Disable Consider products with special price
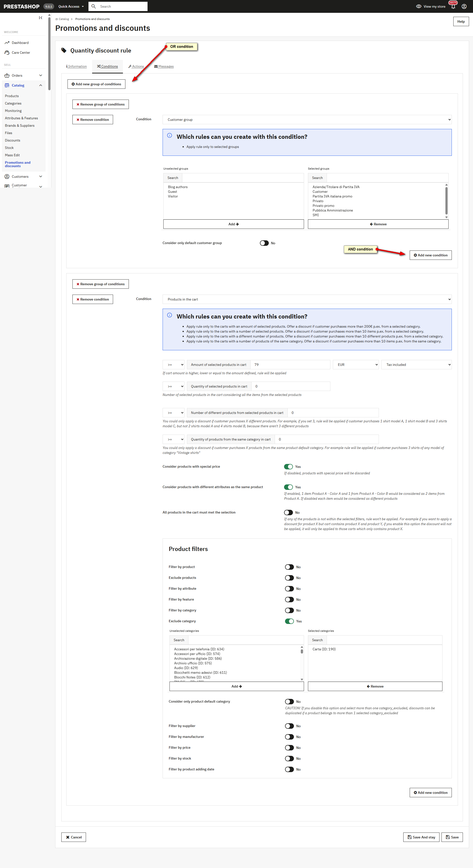The height and width of the screenshot is (868, 473). pos(288,467)
